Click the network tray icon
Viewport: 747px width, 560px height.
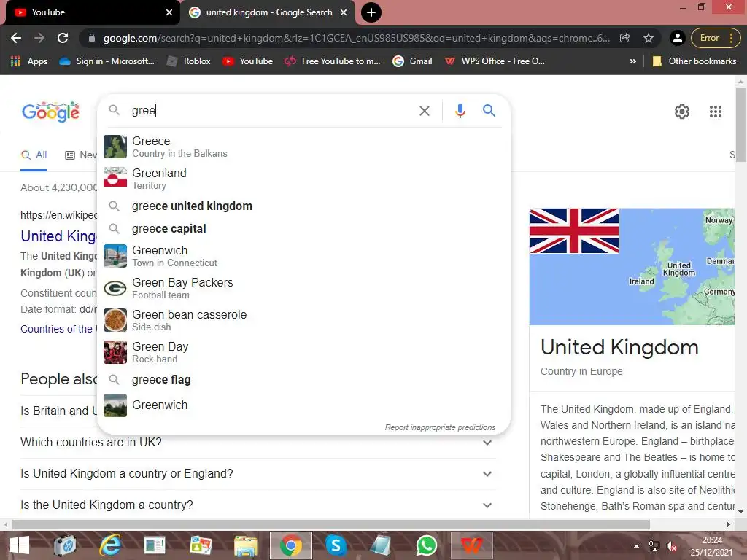coord(654,546)
